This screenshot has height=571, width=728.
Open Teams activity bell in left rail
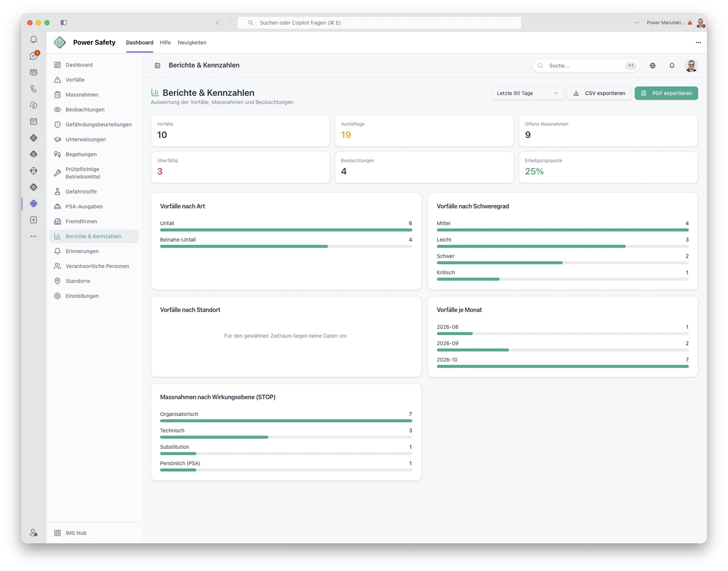pos(34,40)
